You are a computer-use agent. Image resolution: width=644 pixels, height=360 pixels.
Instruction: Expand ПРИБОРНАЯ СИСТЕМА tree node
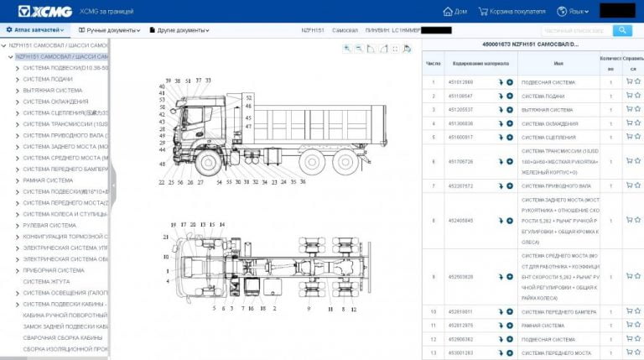pos(18,271)
